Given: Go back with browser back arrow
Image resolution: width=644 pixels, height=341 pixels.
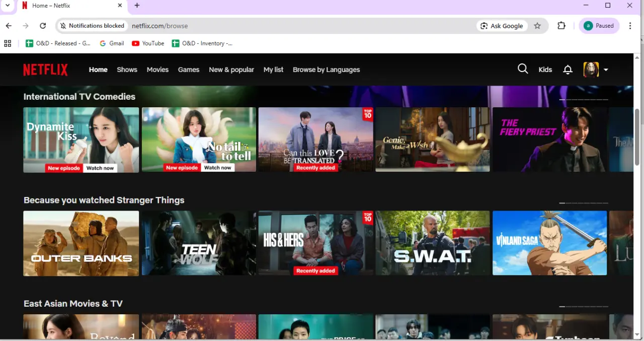Looking at the screenshot, I should tap(9, 26).
